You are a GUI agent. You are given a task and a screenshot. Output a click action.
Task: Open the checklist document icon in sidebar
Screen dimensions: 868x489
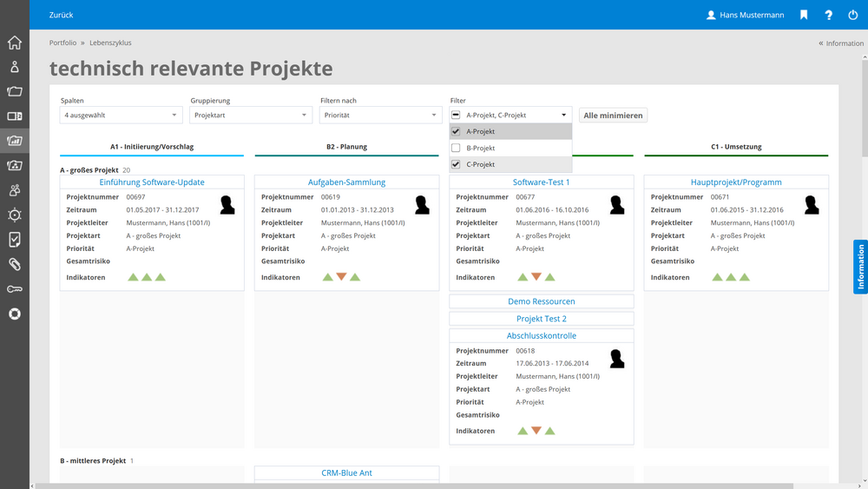point(14,240)
